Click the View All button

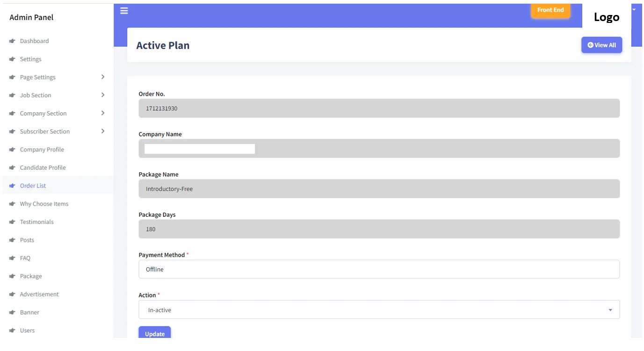tap(601, 45)
